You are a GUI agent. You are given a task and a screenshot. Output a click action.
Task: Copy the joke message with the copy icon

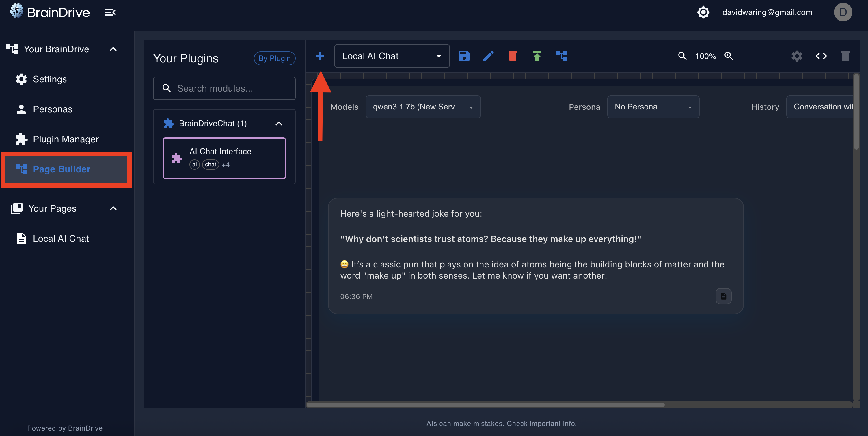coord(723,296)
